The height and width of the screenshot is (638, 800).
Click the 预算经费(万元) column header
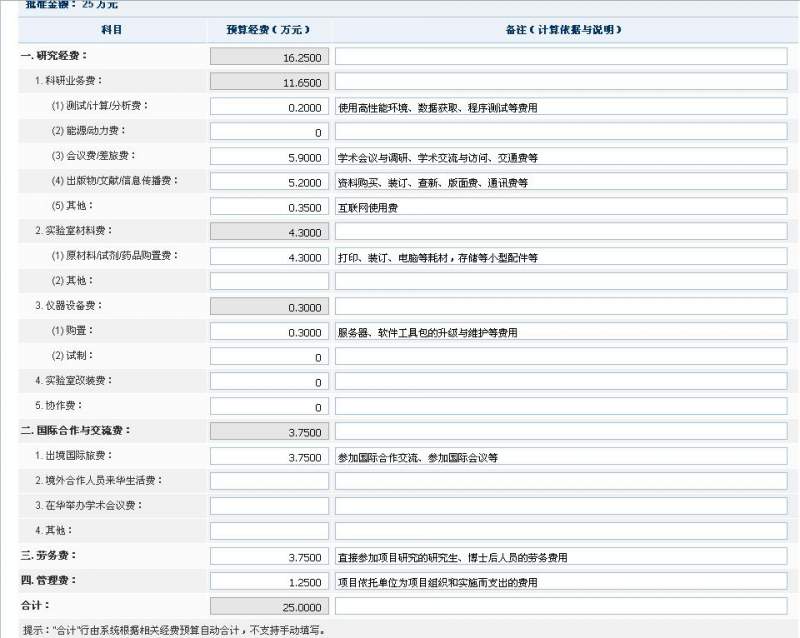point(268,30)
